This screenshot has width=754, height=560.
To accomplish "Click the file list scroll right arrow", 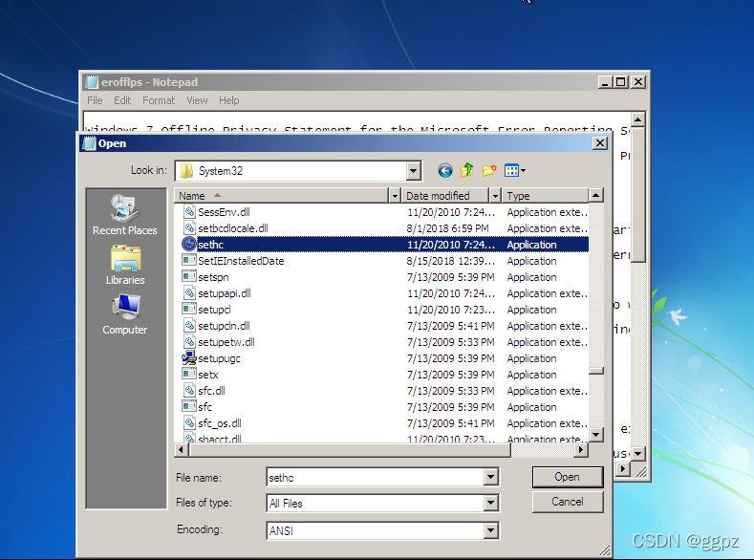I will coord(581,450).
